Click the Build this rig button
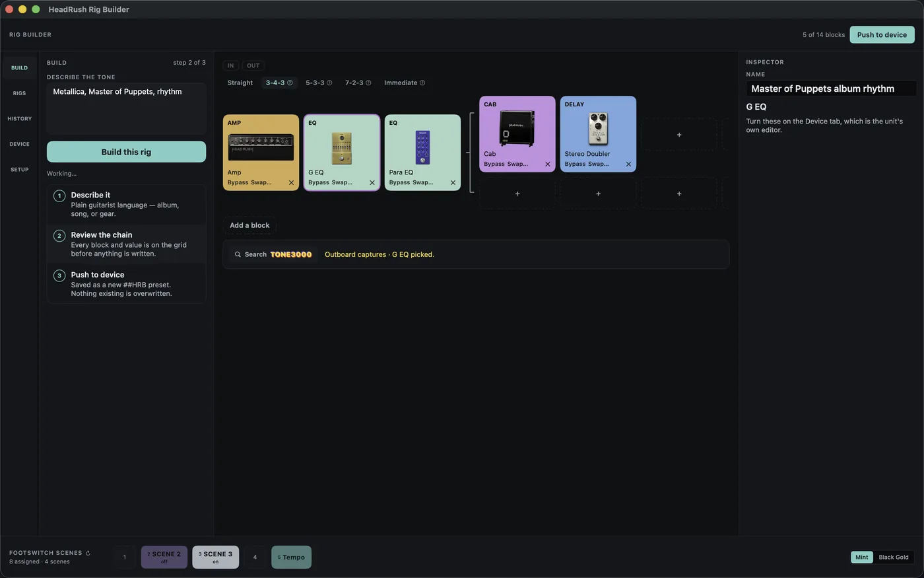The image size is (924, 578). click(x=126, y=152)
